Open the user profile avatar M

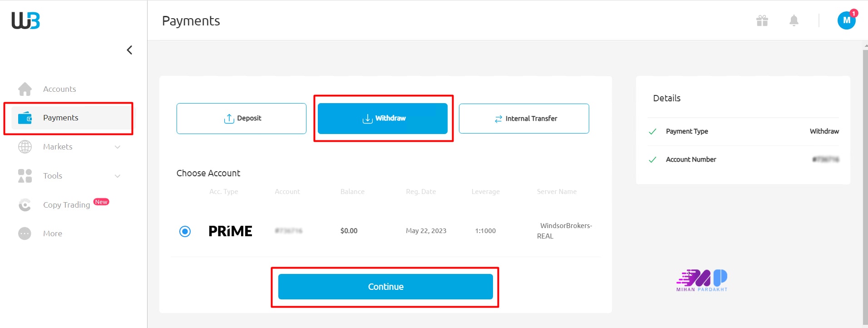pos(846,20)
